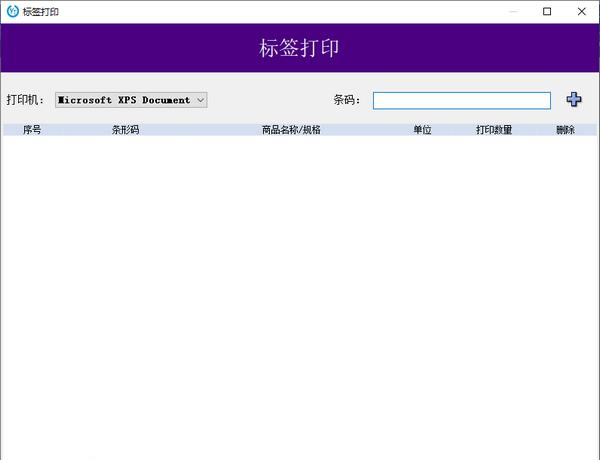Click the purple 标签打印 banner title
The width and height of the screenshot is (600, 460).
tap(299, 48)
